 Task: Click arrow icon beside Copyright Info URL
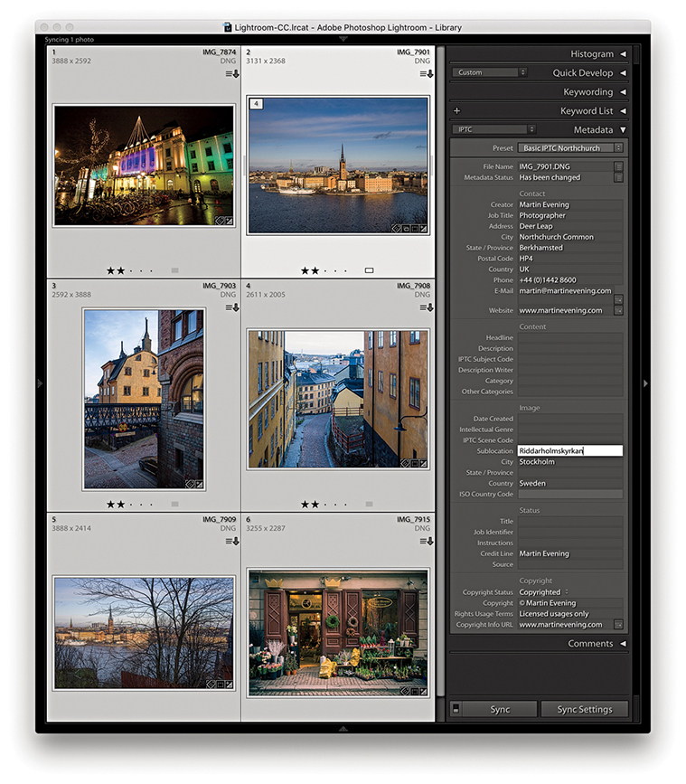pos(618,625)
